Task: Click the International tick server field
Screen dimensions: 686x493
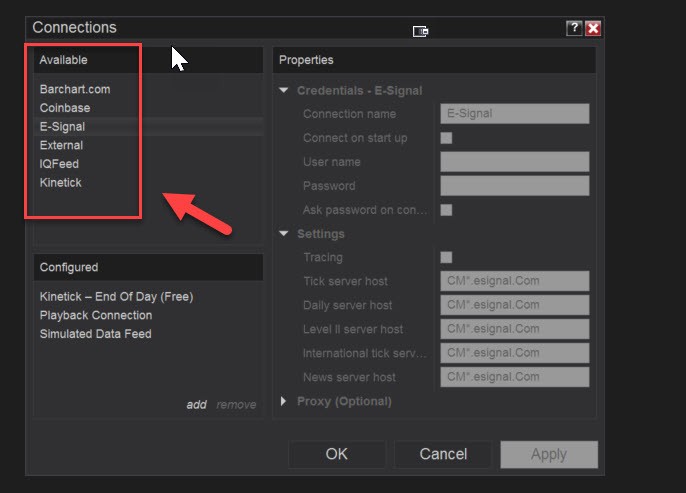Action: tap(514, 353)
